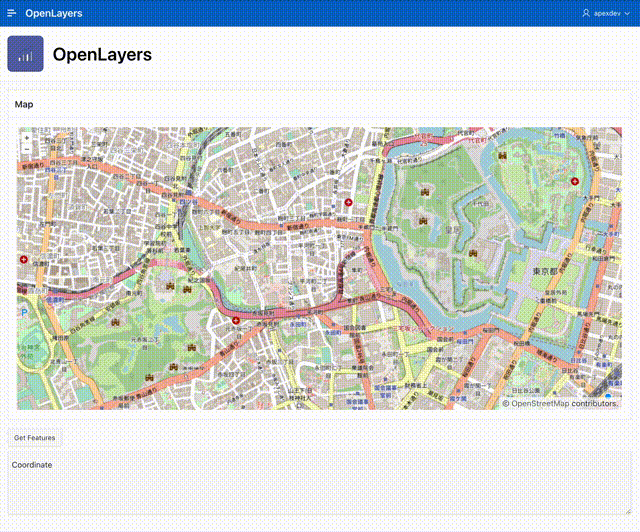Screen dimensions: 640x532
Task: Focus the Coordinate text area
Action: point(319,482)
